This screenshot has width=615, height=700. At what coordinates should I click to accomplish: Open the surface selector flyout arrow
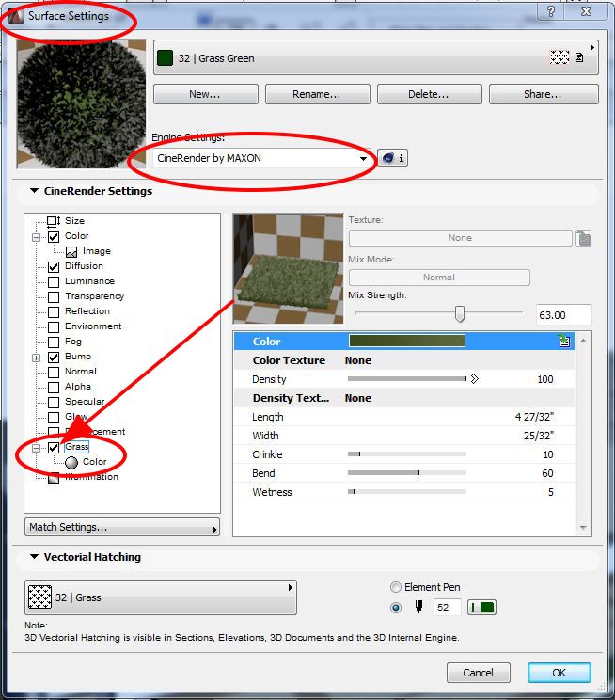click(592, 47)
